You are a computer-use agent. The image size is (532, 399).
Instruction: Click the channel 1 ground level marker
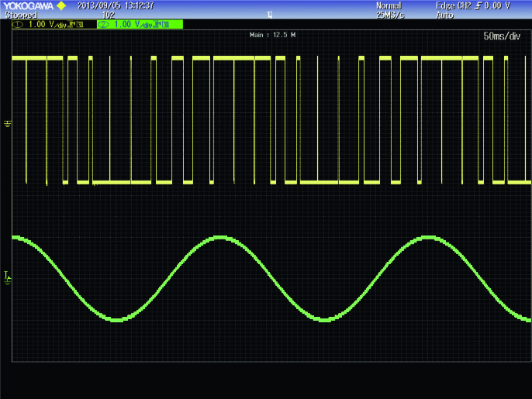coord(8,124)
